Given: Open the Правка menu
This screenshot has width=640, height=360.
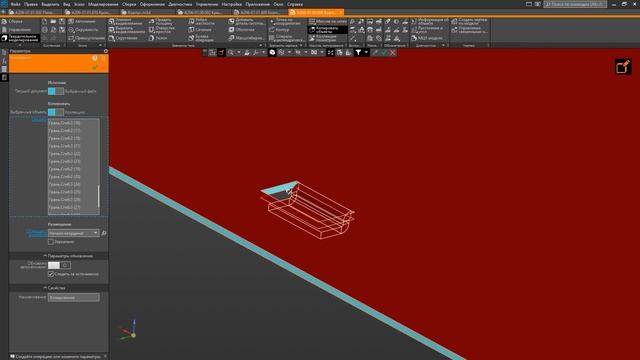Looking at the screenshot, I should tap(31, 4).
